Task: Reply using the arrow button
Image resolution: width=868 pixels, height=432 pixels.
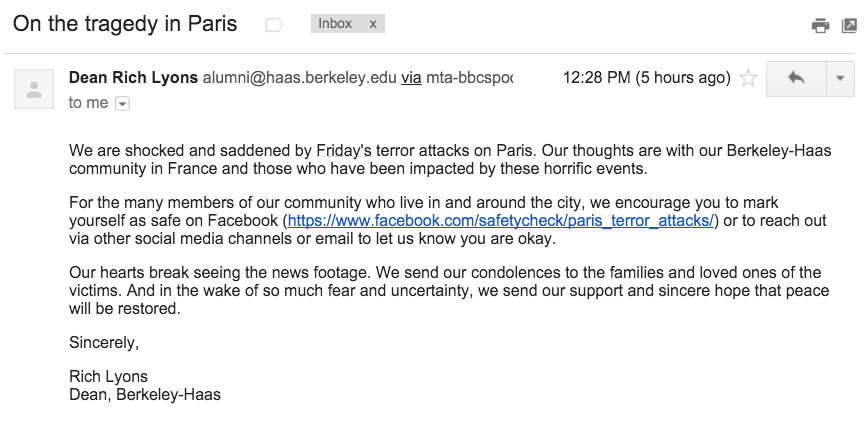Action: 797,78
